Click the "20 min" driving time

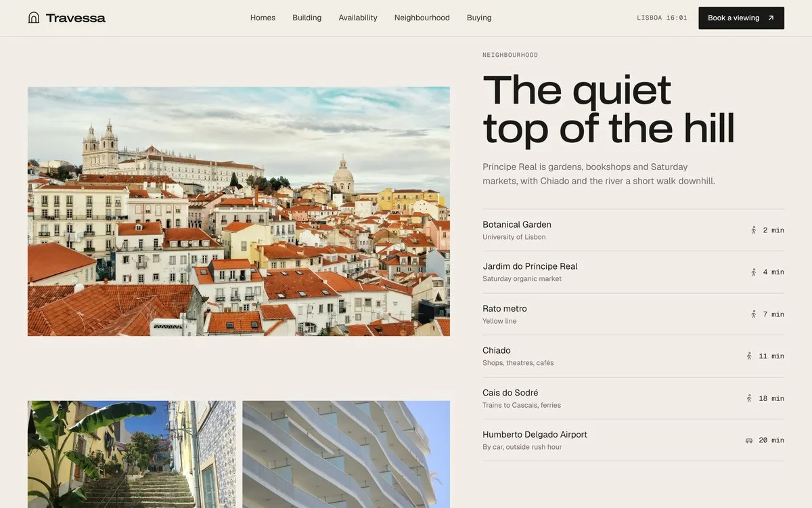771,440
